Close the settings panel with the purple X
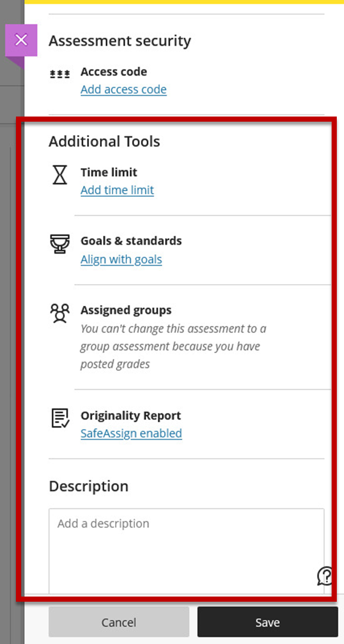 21,40
